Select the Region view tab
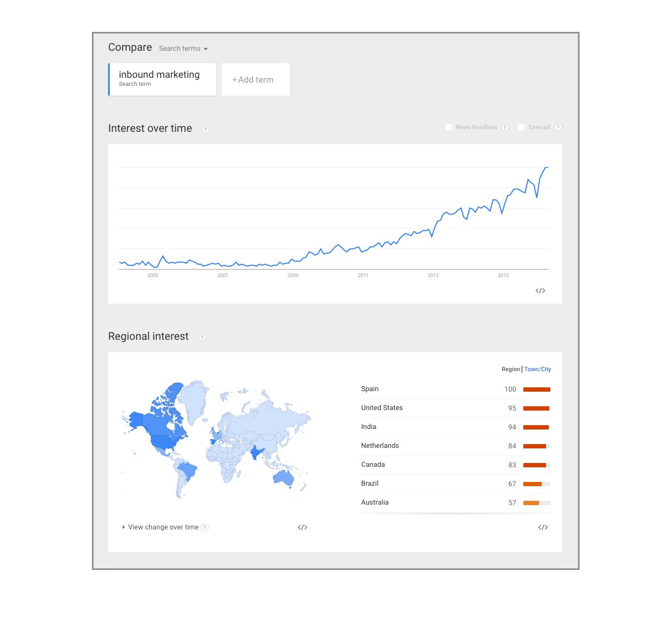 click(510, 370)
